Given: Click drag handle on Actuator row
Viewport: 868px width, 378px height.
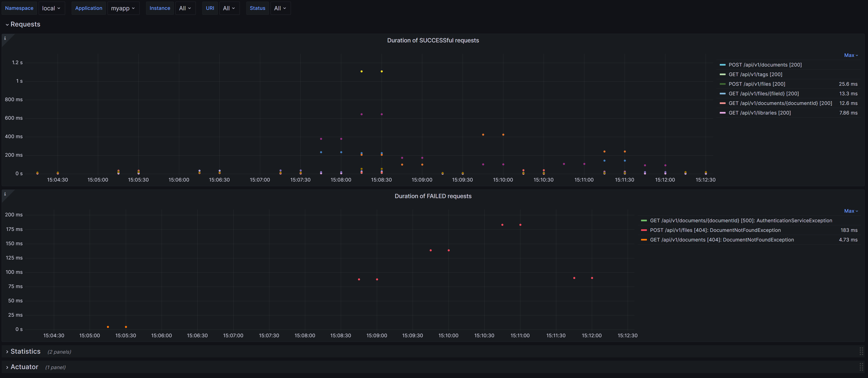Looking at the screenshot, I should coord(861,367).
